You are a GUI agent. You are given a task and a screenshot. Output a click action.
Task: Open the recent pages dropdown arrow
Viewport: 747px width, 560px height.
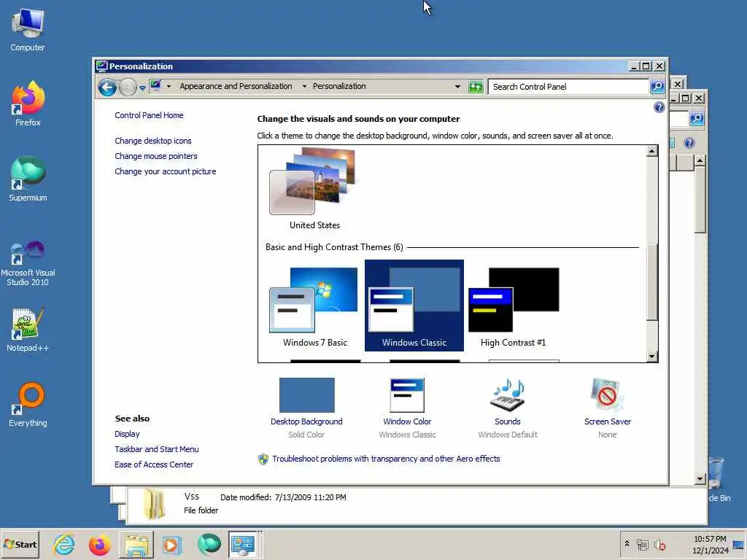(142, 88)
